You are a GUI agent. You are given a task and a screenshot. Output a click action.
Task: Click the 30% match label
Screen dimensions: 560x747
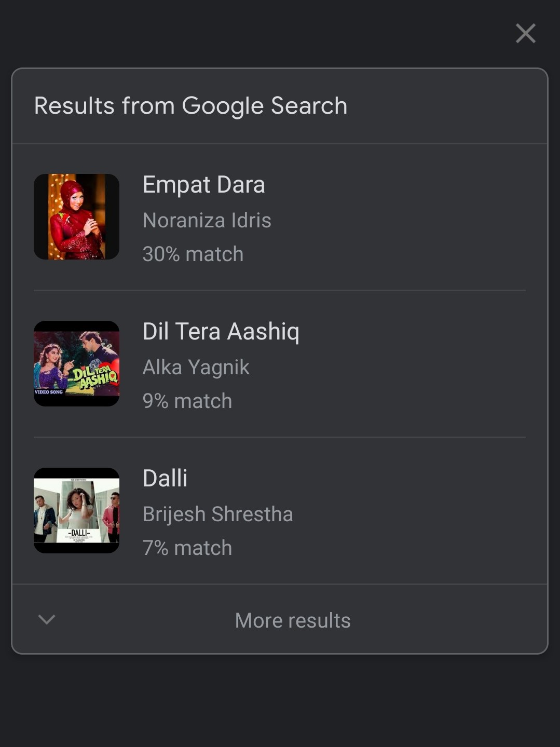click(193, 254)
